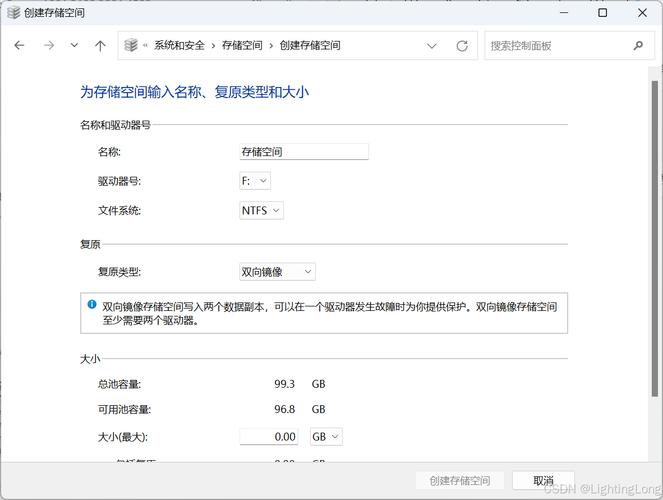Click the blue info icon in description box
Viewport: 663px width, 500px height.
click(x=92, y=304)
